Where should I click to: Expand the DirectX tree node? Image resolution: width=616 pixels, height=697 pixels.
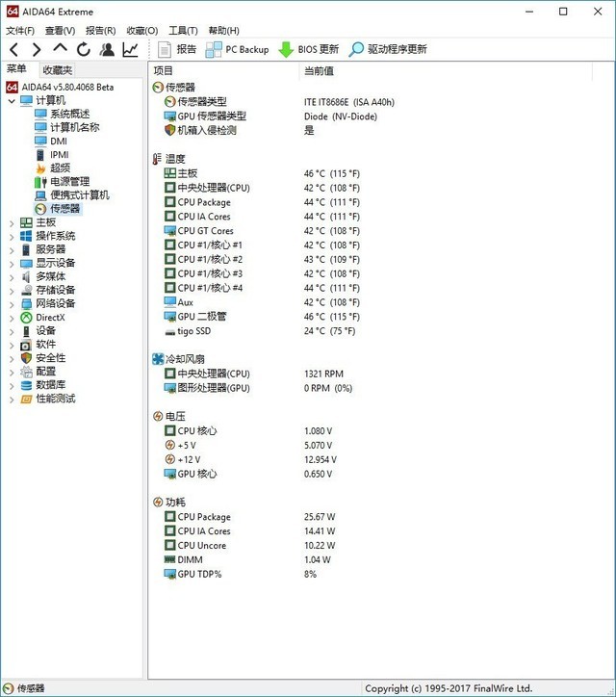12,318
